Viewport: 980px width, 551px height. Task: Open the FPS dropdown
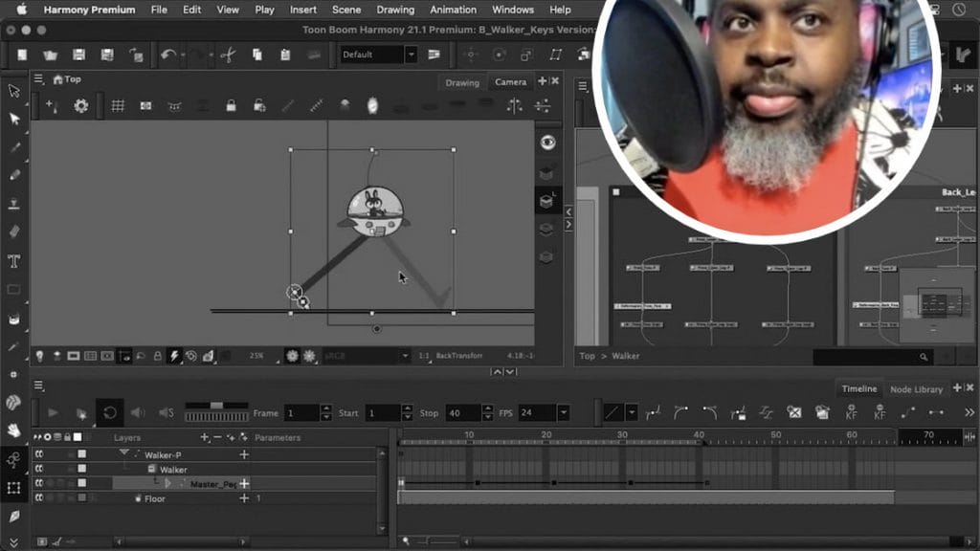coord(563,413)
